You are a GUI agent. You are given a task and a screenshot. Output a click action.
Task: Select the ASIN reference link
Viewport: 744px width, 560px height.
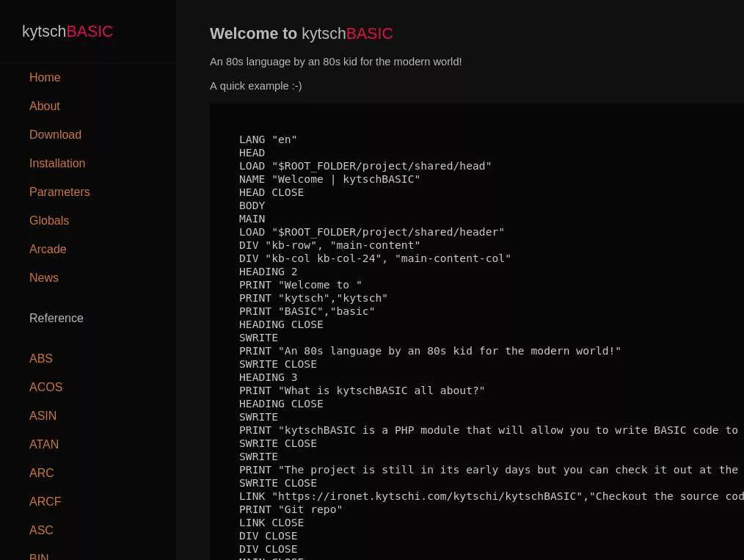43,415
